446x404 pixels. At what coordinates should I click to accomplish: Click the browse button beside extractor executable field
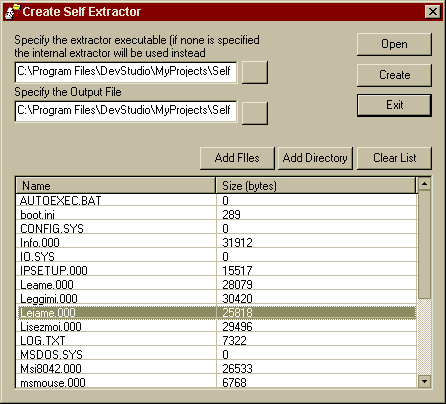255,72
